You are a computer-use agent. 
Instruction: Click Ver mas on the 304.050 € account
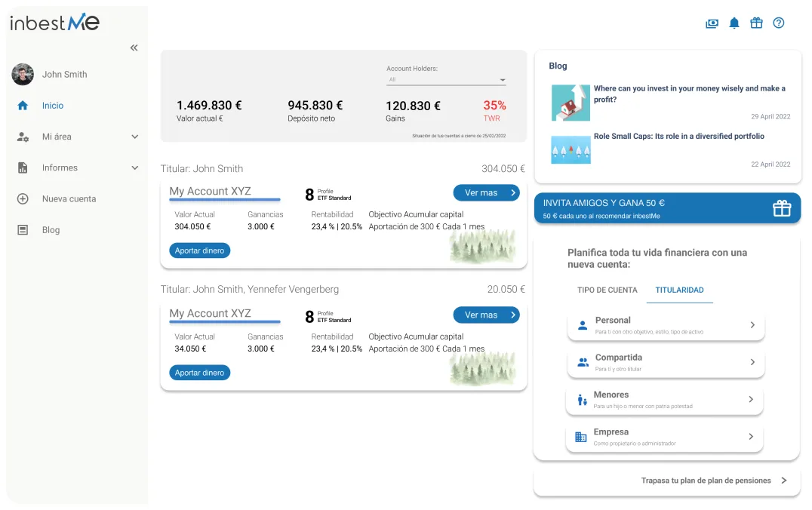(x=486, y=192)
